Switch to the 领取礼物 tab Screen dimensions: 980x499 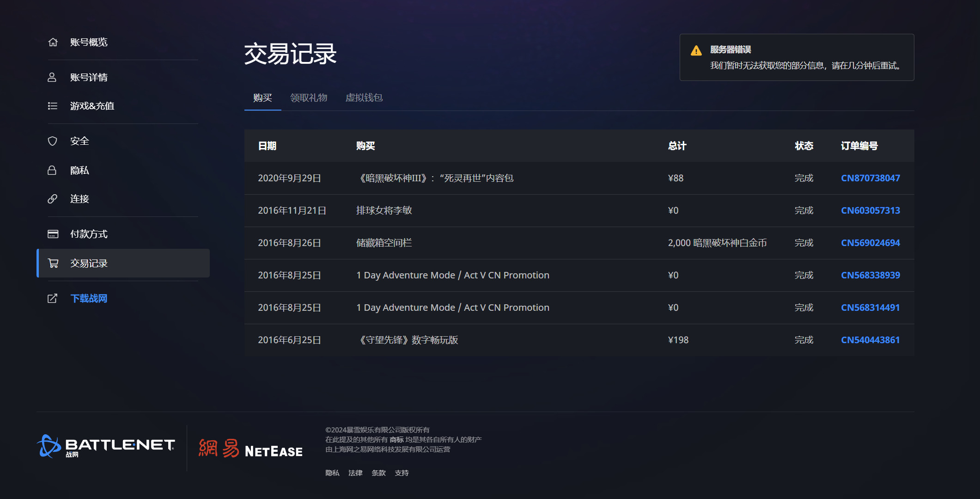click(309, 98)
